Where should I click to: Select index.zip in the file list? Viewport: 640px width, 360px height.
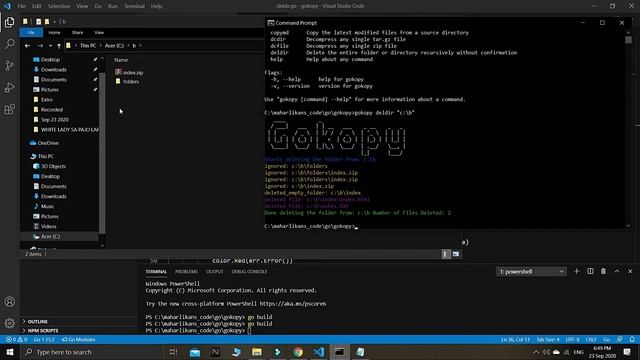[x=133, y=72]
